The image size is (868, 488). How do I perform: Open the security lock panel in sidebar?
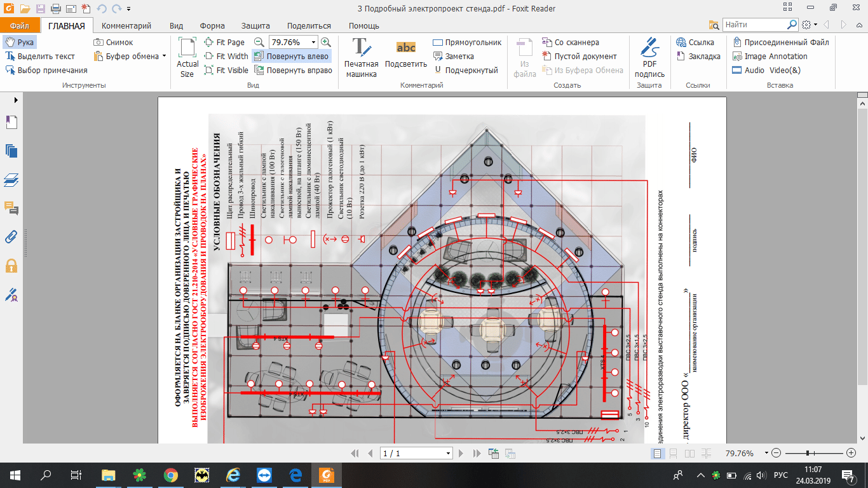(11, 266)
